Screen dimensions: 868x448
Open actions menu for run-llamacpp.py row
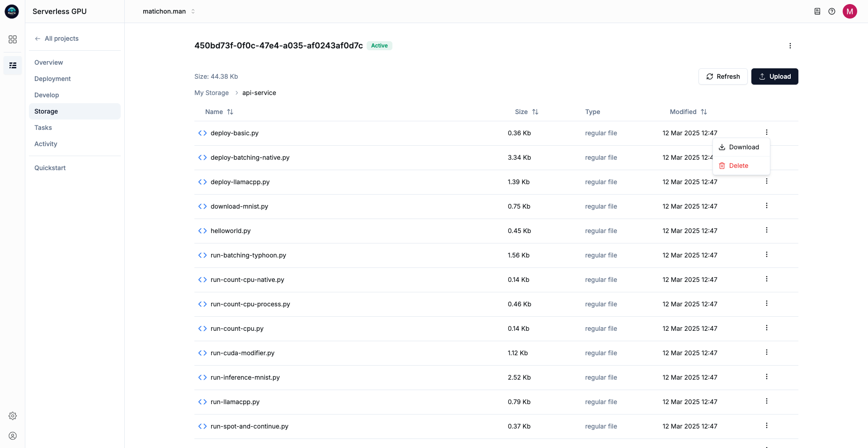click(766, 401)
